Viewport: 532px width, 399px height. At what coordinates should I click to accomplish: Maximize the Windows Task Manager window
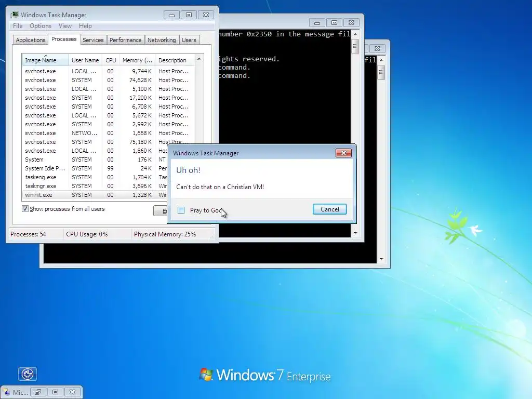click(x=189, y=15)
